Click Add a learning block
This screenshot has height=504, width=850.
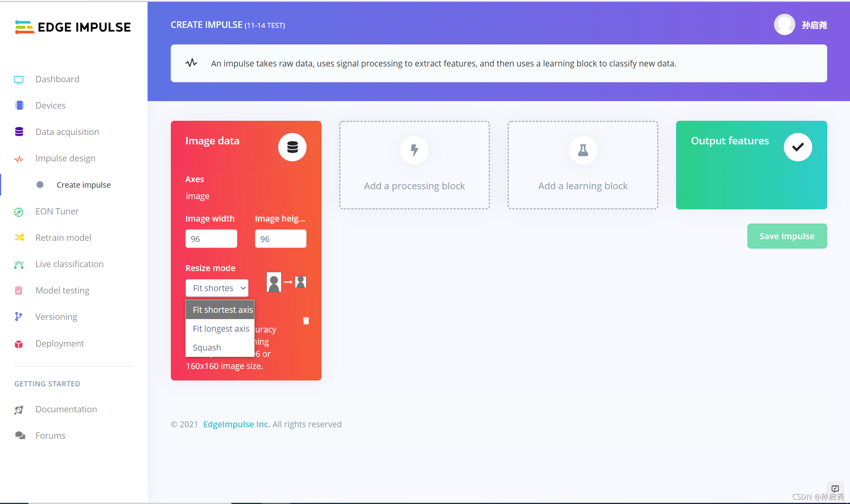[583, 186]
